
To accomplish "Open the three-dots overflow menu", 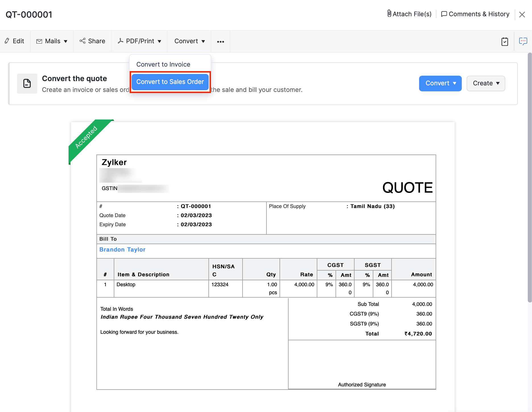I will (x=220, y=42).
